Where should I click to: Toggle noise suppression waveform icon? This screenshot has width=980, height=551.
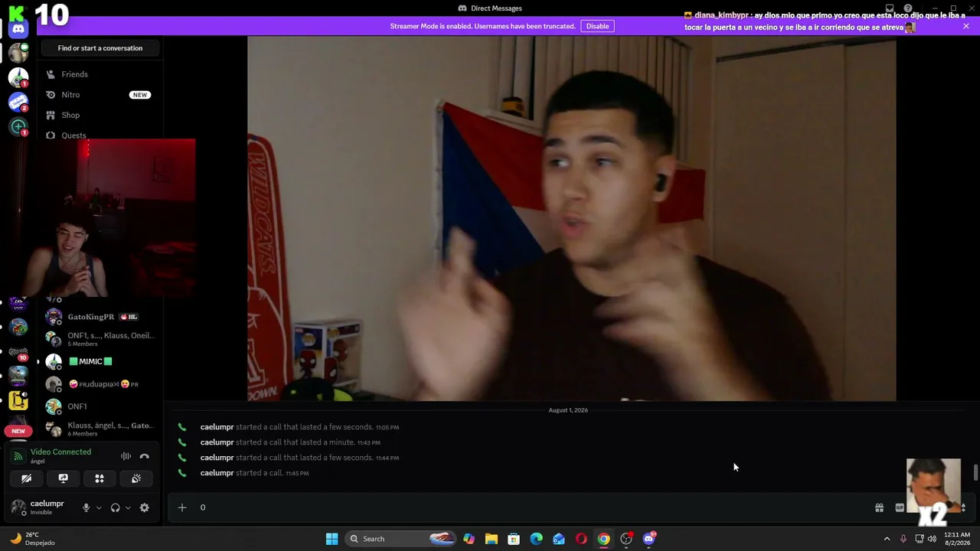click(x=126, y=456)
